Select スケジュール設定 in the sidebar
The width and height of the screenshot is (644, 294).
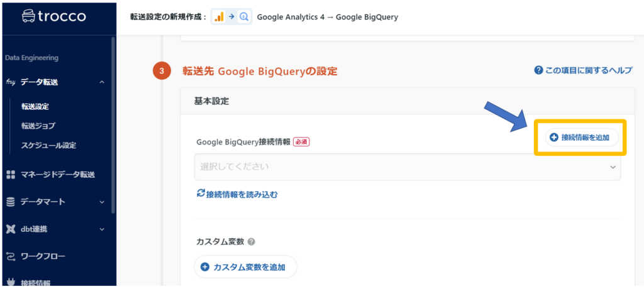48,145
